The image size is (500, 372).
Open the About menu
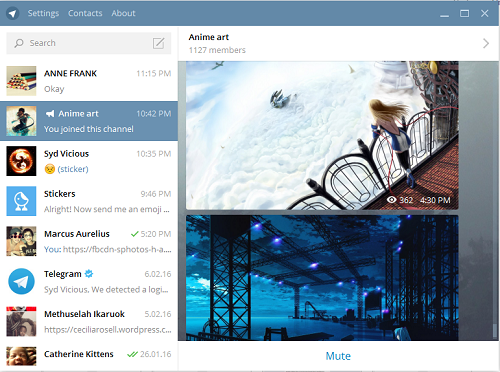[124, 13]
